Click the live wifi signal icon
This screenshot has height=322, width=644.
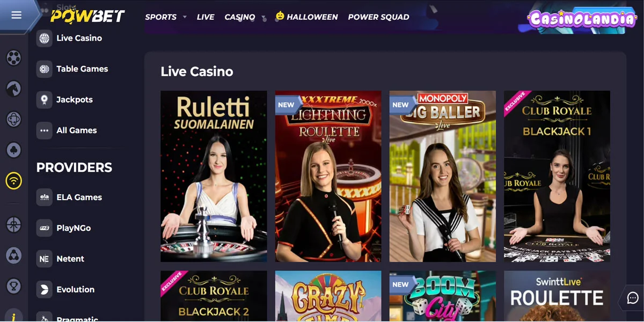coord(14,181)
